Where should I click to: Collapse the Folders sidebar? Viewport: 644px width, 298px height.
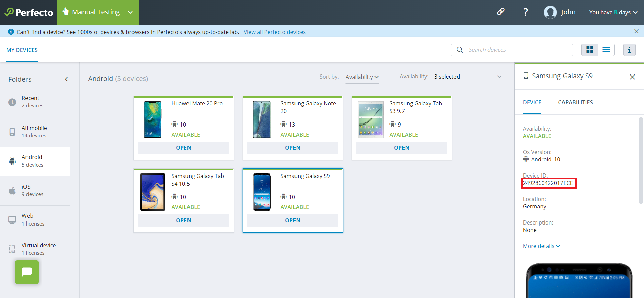coord(66,79)
